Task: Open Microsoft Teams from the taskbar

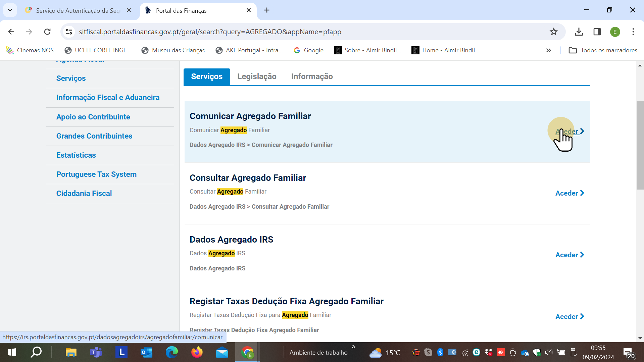Action: point(96,352)
